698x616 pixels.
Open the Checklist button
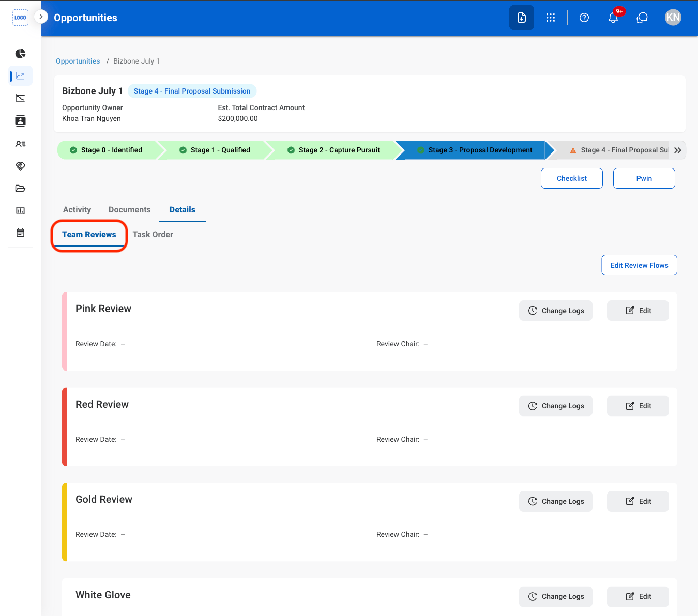coord(572,178)
